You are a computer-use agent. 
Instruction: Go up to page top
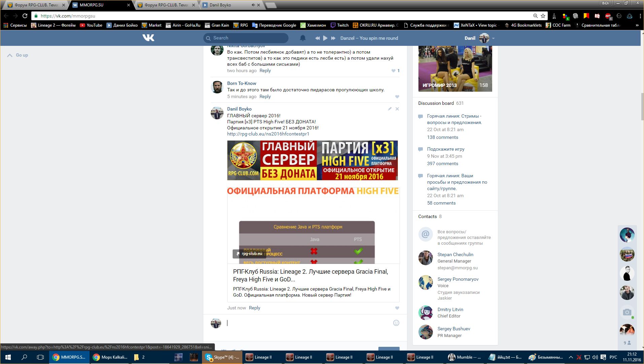coord(18,55)
